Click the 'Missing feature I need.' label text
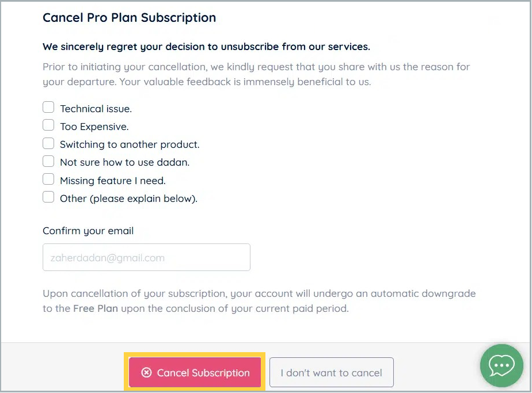Screen dimensions: 532x393 (x=113, y=181)
